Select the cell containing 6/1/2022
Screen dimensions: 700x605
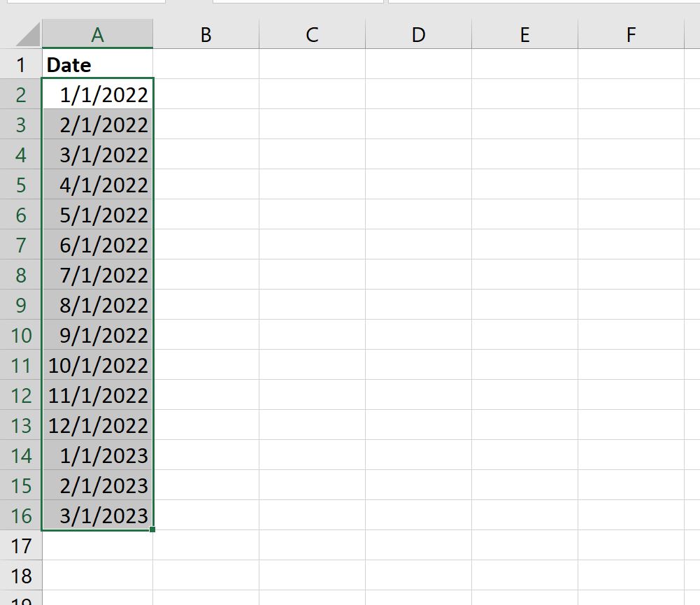pyautogui.click(x=97, y=245)
